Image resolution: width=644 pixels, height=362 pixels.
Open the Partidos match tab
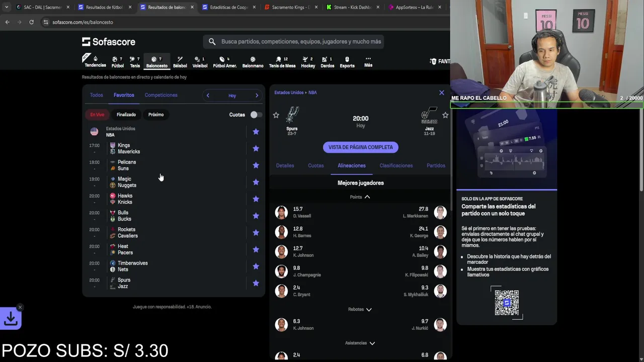pos(436,165)
